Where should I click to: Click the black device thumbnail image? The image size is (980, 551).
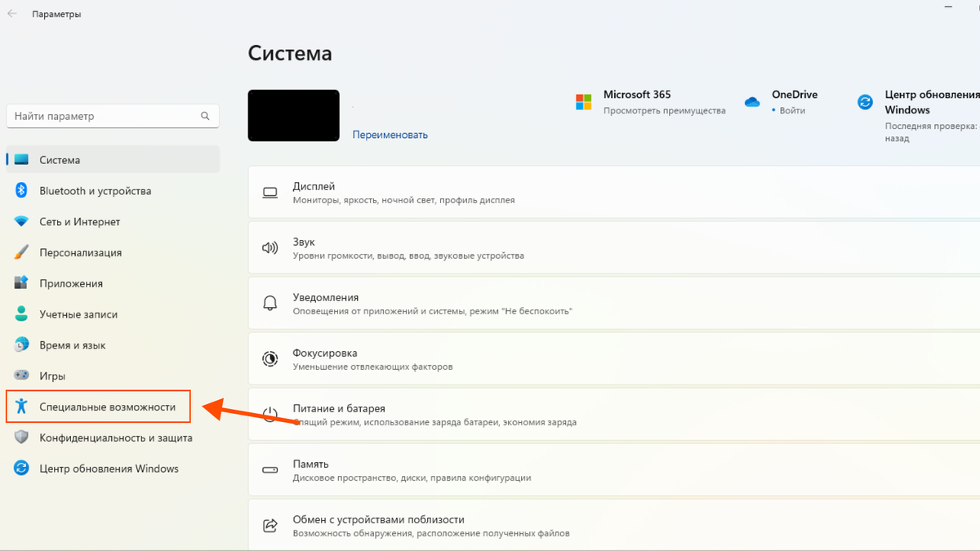click(x=293, y=115)
